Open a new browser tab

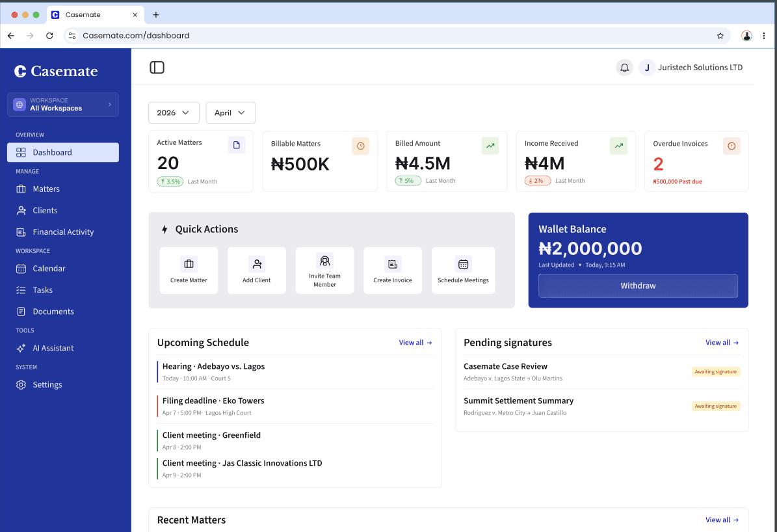click(x=155, y=15)
